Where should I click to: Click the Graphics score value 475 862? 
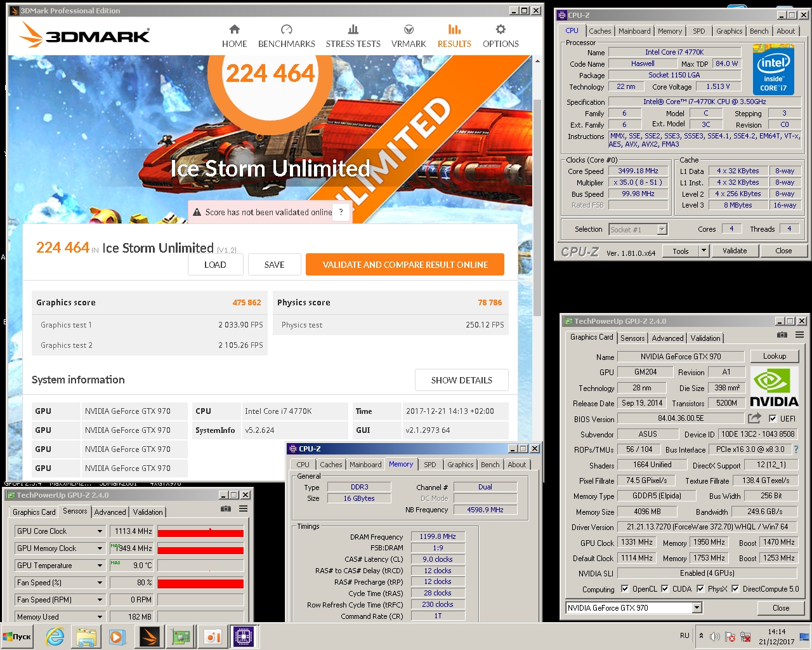click(x=246, y=303)
